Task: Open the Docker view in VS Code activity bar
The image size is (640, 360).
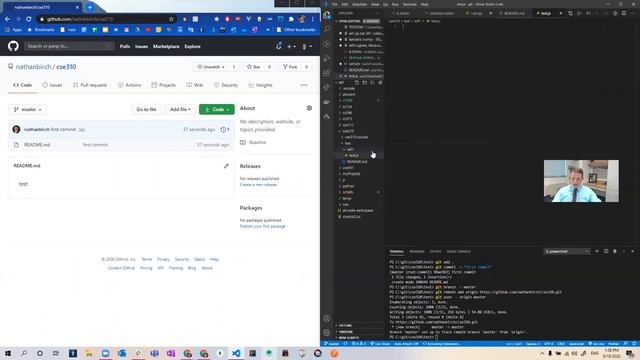Action: coord(327,102)
